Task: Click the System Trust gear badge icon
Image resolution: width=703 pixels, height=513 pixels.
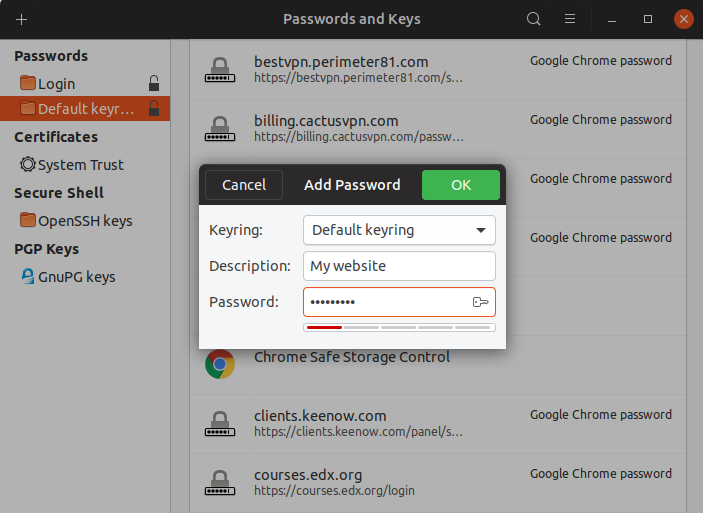Action: pos(28,164)
